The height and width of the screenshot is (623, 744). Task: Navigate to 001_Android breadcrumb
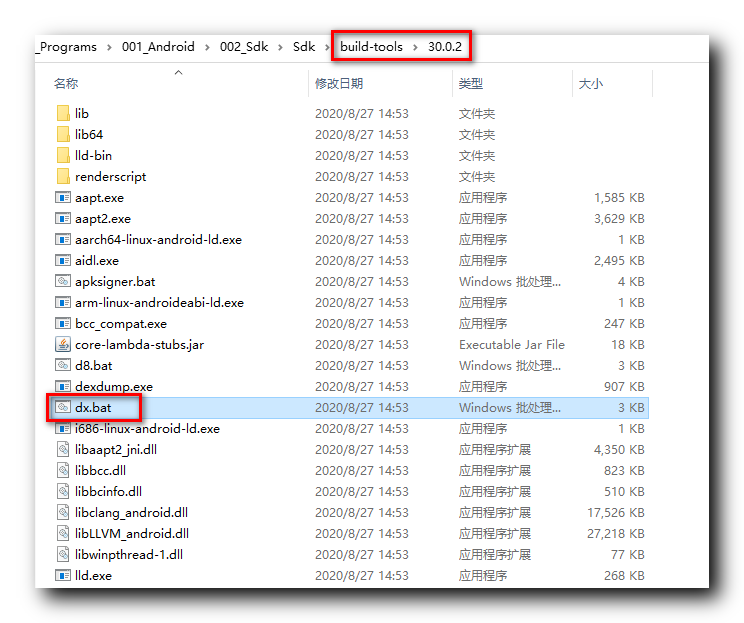[158, 46]
